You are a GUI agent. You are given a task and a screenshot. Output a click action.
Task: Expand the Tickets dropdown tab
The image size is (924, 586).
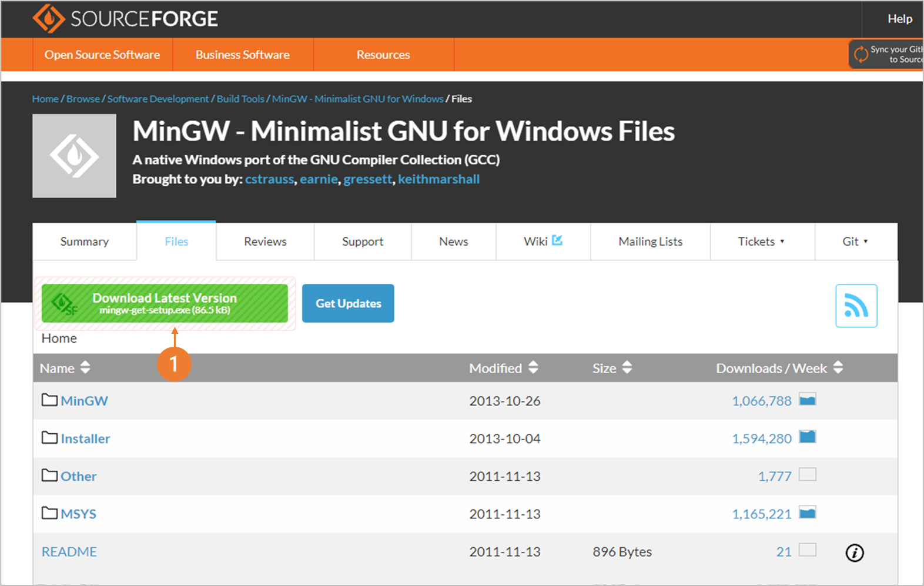pyautogui.click(x=762, y=242)
